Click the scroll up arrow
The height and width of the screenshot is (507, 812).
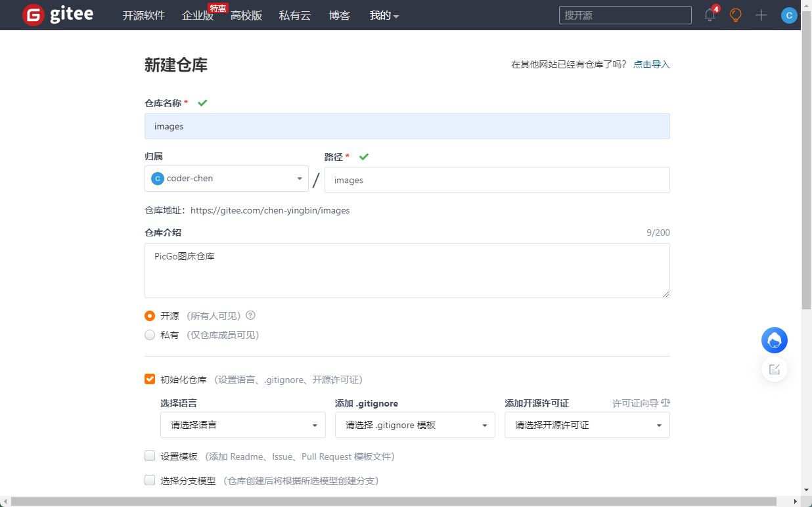point(807,5)
